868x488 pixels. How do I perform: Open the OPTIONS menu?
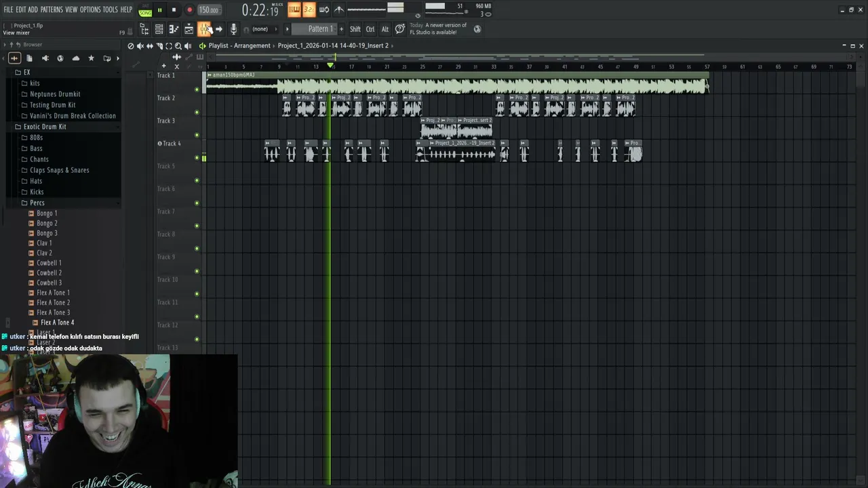tap(90, 9)
